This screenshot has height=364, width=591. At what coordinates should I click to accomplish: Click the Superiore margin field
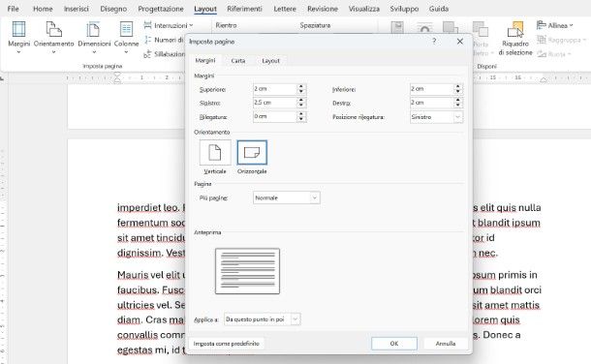click(x=274, y=89)
